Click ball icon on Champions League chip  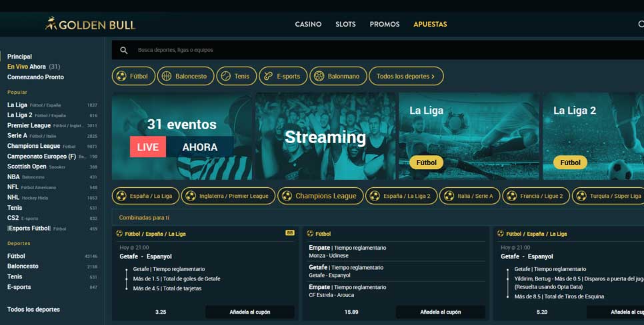pos(287,196)
